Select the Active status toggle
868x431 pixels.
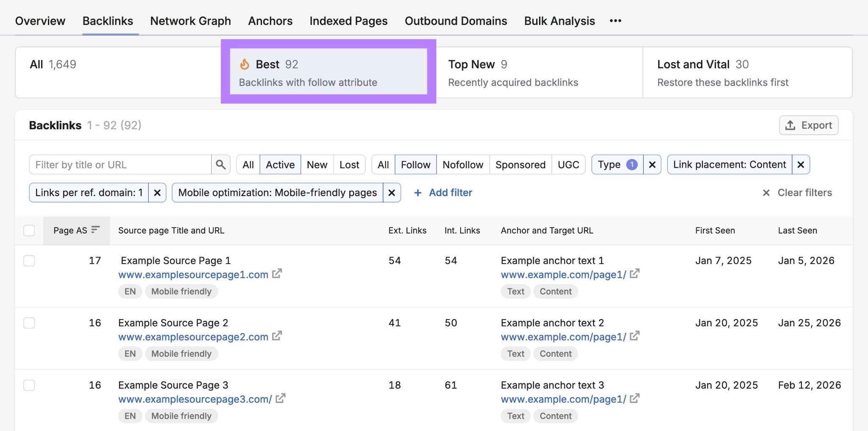280,164
